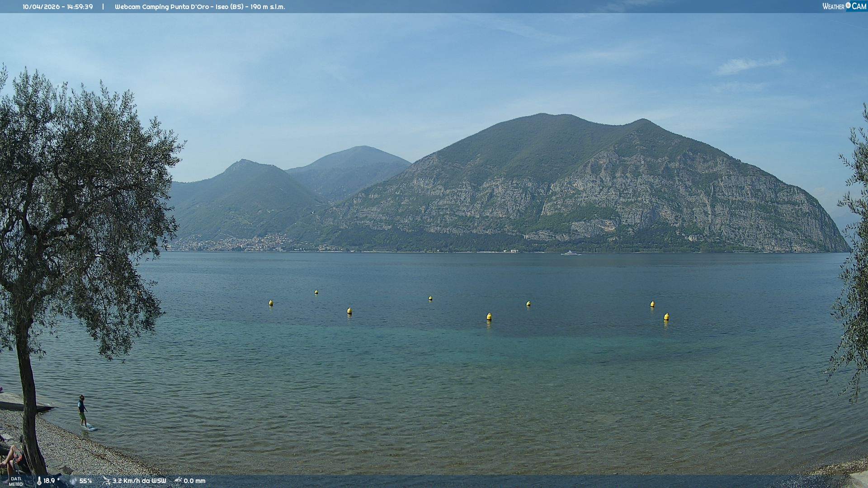Click the thermometer temperature icon
This screenshot has height=488, width=868.
(39, 481)
